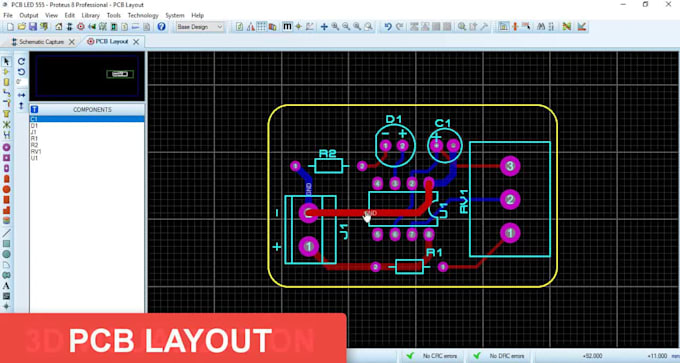
Task: Select the Connectivity highlight tool
Action: coord(7,135)
